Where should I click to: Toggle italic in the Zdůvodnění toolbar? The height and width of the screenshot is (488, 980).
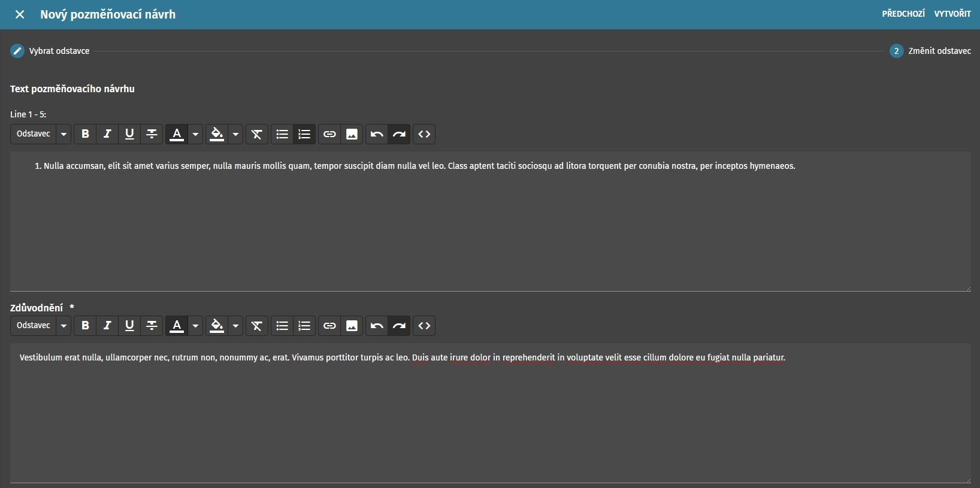click(x=107, y=326)
